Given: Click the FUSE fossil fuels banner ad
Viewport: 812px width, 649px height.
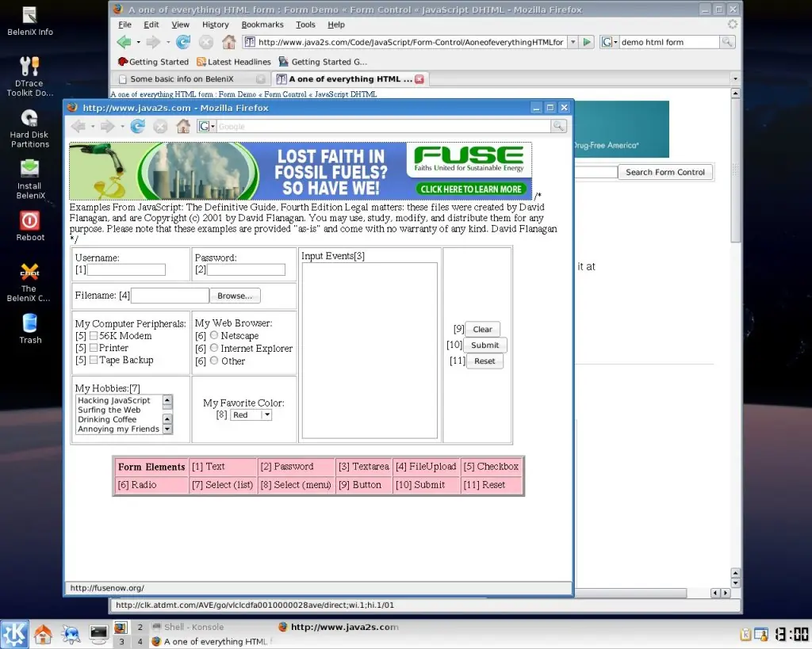Looking at the screenshot, I should coord(301,171).
